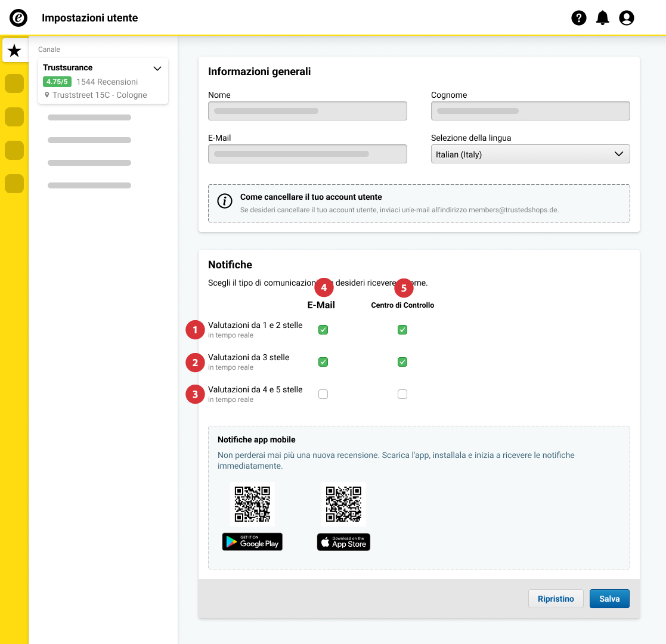Select the fourth sidebar yellow menu item

click(14, 150)
